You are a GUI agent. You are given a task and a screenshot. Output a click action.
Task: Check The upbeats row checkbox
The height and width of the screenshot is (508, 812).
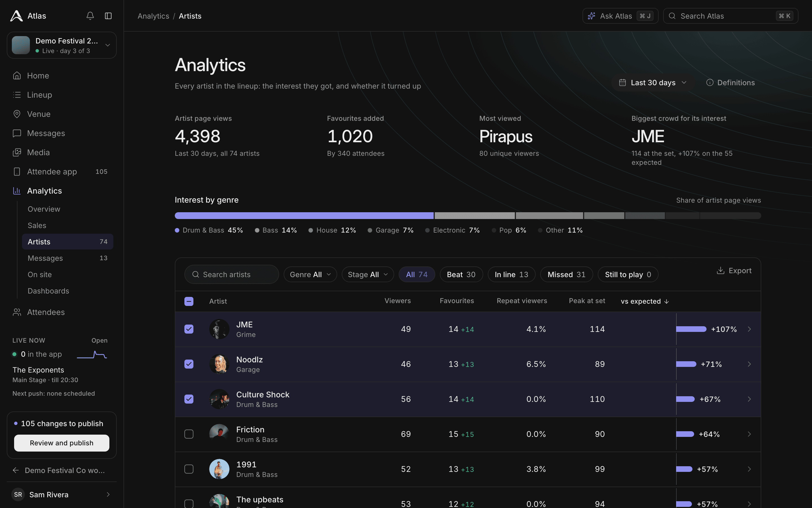(x=189, y=504)
